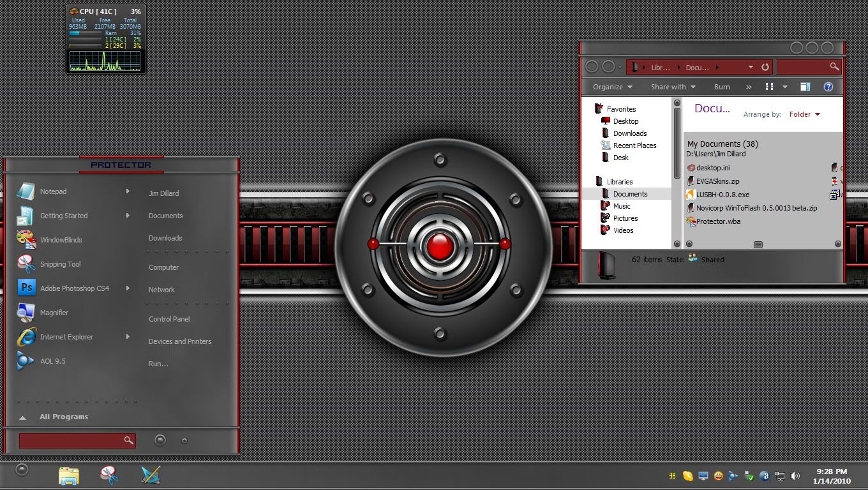Viewport: 868px width, 490px height.
Task: Toggle the preview pane
Action: pyautogui.click(x=805, y=87)
